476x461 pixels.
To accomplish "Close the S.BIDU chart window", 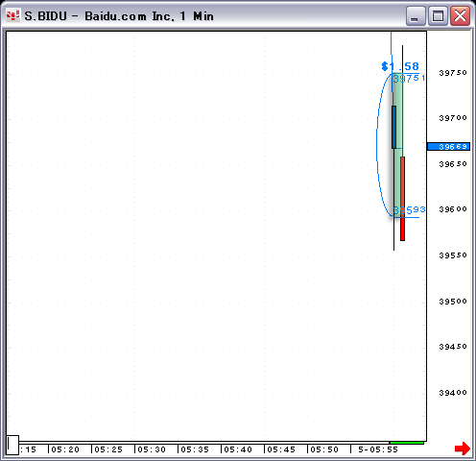I will tap(460, 15).
